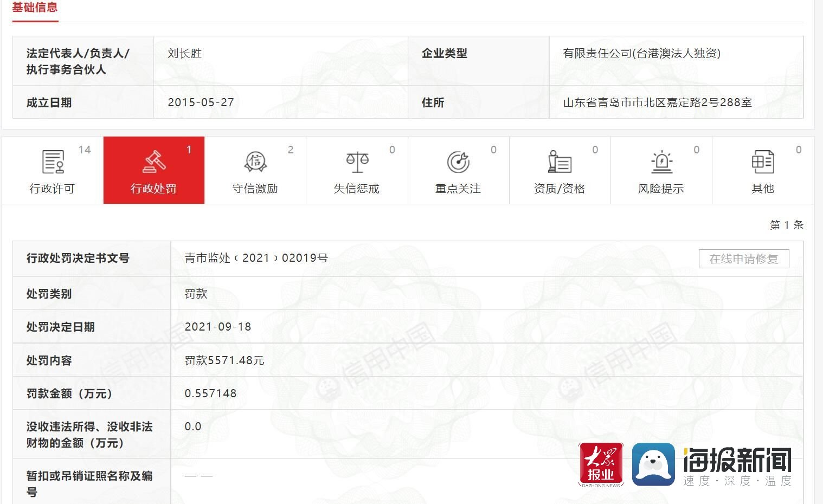Switch to the 守信激励 tab label
The height and width of the screenshot is (504, 823).
point(255,189)
